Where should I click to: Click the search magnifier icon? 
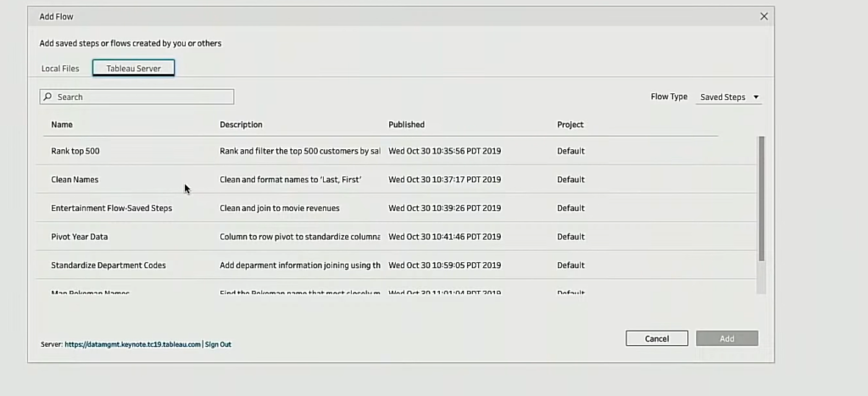[x=47, y=97]
